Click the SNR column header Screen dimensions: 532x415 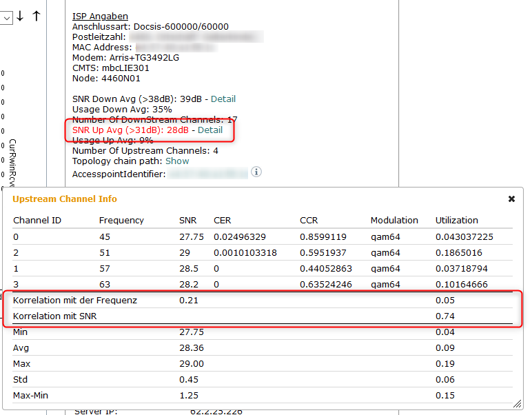pyautogui.click(x=187, y=220)
